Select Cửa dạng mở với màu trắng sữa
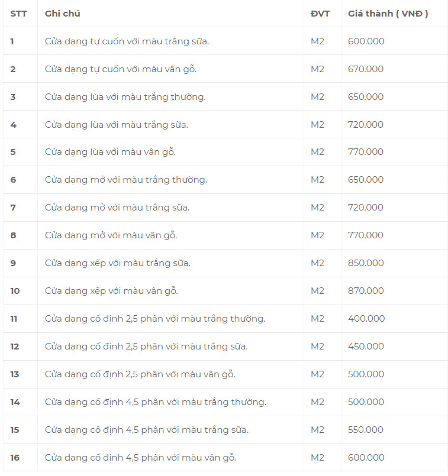 tap(117, 208)
